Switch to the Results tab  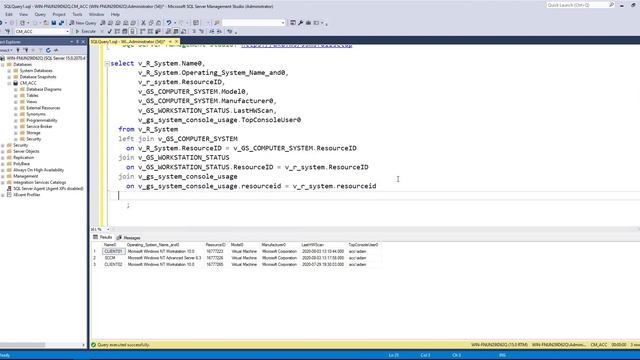(102, 237)
